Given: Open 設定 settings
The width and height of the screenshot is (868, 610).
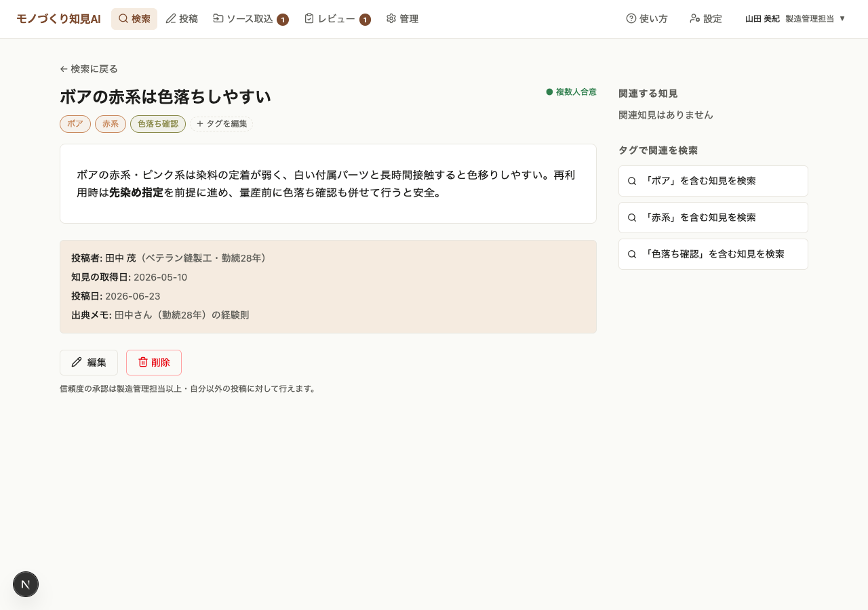Looking at the screenshot, I should pos(705,19).
